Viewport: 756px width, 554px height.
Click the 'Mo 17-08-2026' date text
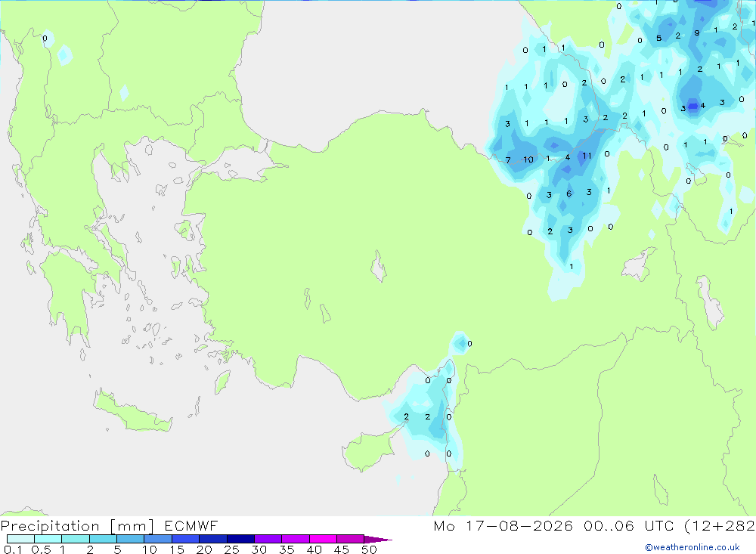pyautogui.click(x=503, y=525)
